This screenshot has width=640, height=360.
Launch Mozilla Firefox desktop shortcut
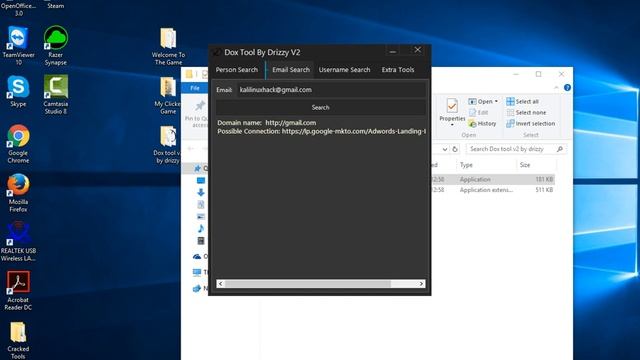click(x=18, y=193)
